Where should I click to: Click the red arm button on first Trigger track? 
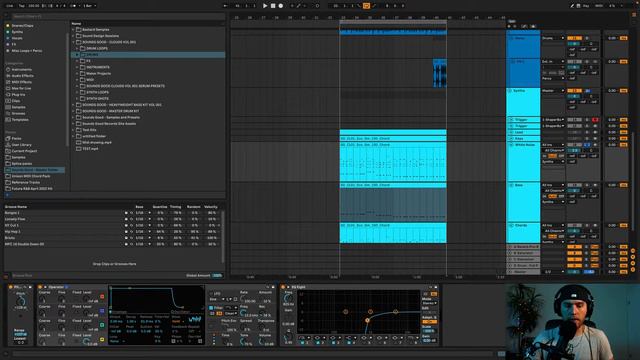tap(595, 120)
